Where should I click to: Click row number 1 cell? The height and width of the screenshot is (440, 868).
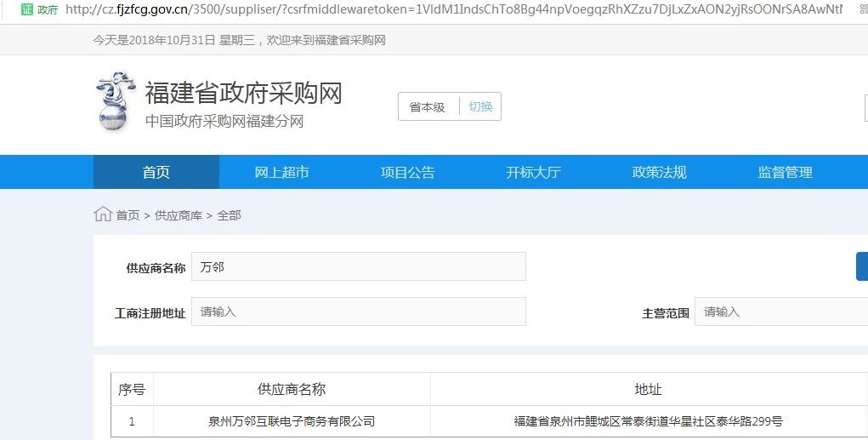tap(132, 422)
